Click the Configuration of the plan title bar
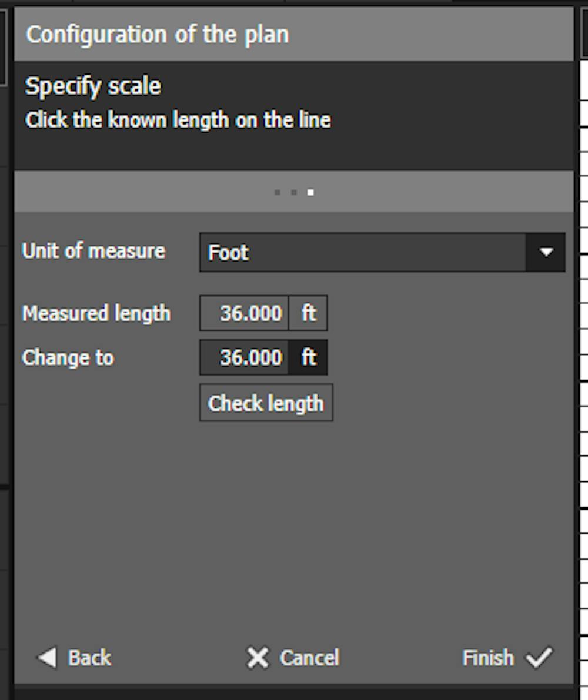Viewport: 588px width, 700px height. click(294, 34)
